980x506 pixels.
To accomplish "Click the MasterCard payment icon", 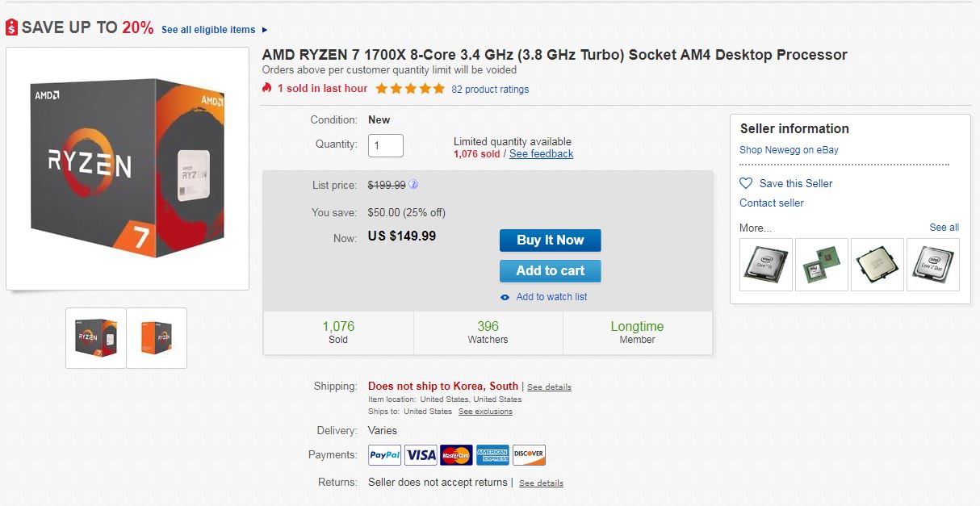I will point(456,455).
